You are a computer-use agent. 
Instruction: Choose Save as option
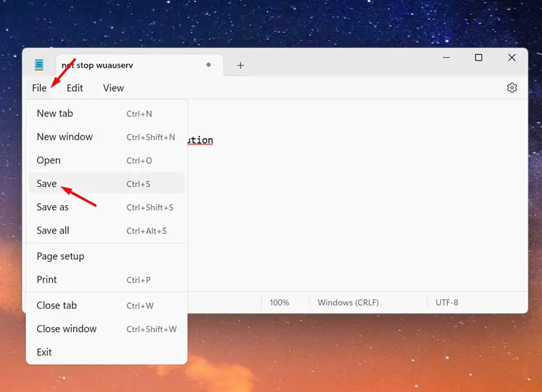(106, 207)
